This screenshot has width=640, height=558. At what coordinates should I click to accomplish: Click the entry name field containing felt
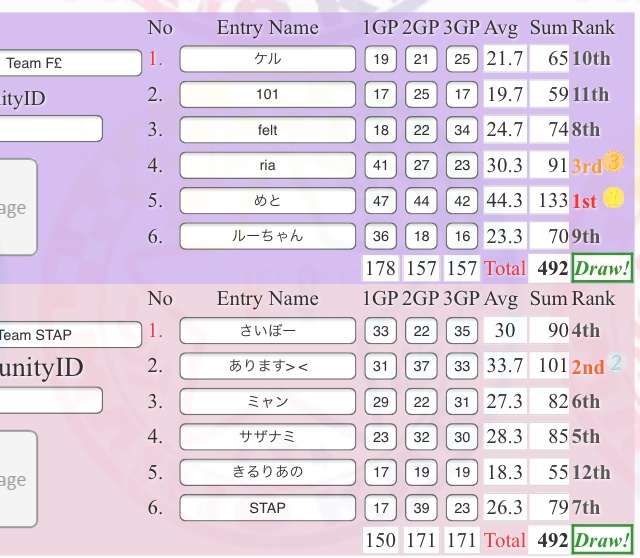click(267, 130)
